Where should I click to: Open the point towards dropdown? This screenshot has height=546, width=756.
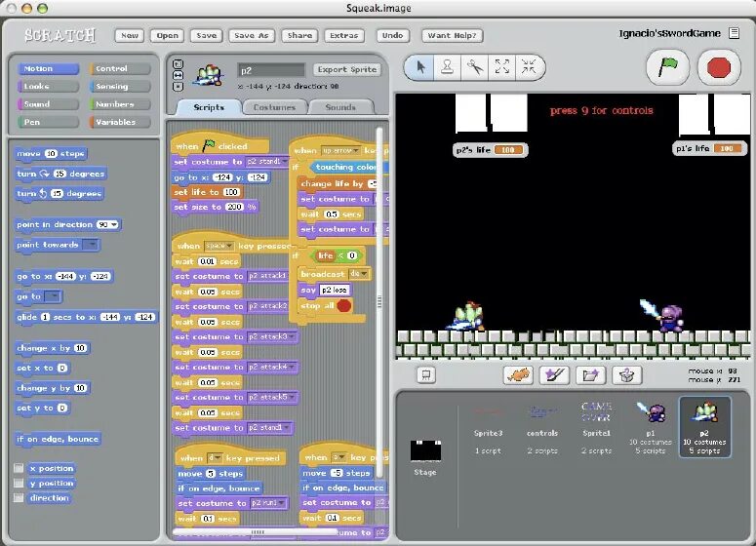pos(90,245)
